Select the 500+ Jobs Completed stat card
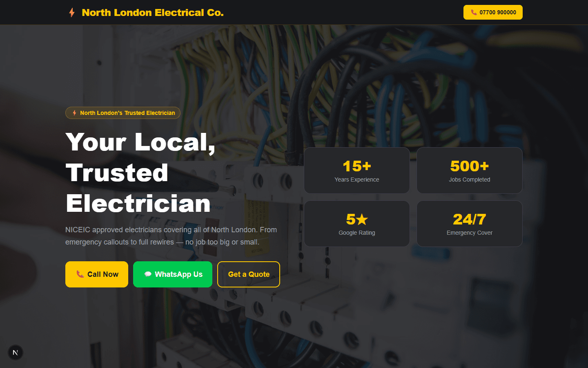The image size is (588, 368). 469,170
